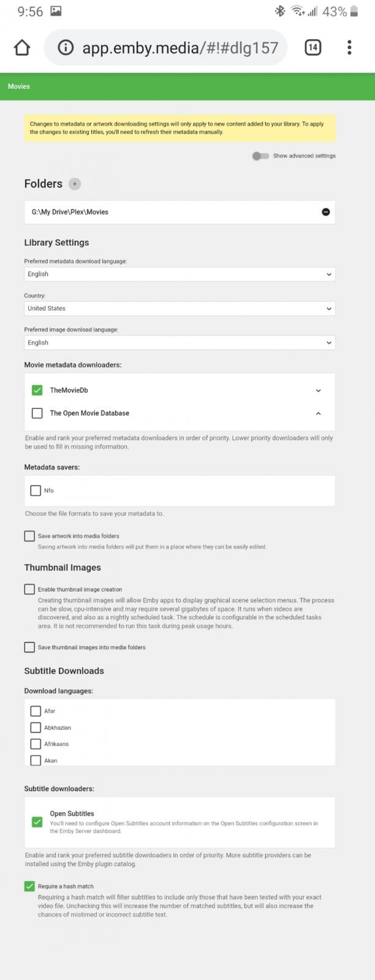Open Preferred image download language dropdown

(x=180, y=343)
